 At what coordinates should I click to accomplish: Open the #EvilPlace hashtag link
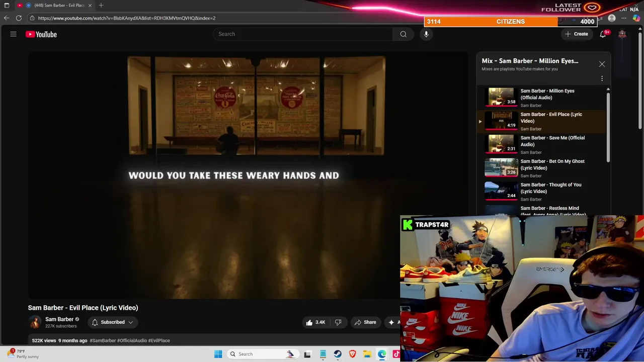[159, 340]
